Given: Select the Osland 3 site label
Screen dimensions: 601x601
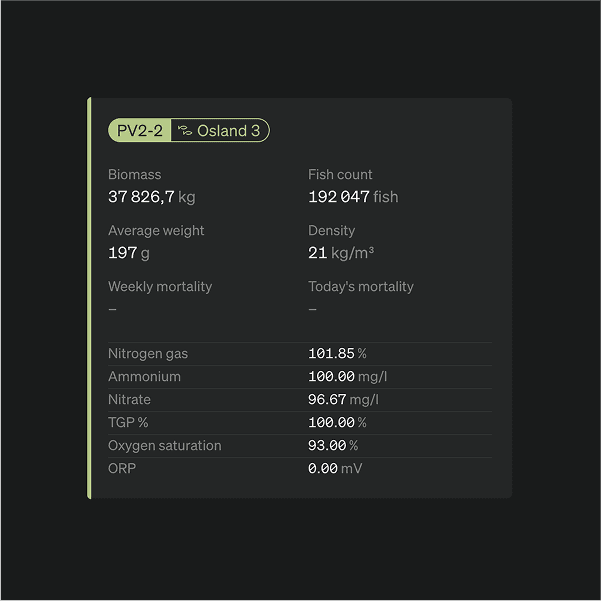Looking at the screenshot, I should (x=228, y=131).
